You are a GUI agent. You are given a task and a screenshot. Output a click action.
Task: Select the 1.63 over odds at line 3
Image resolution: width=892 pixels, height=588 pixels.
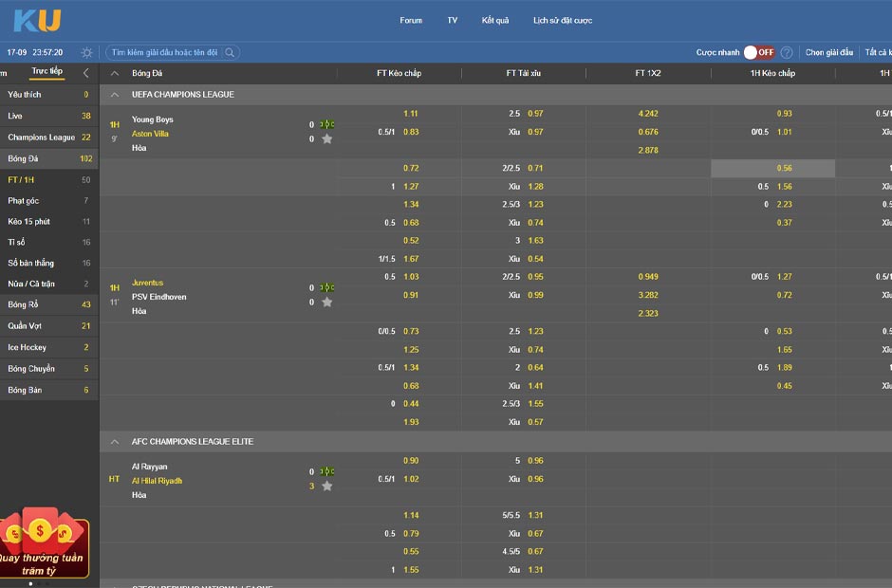(x=535, y=241)
